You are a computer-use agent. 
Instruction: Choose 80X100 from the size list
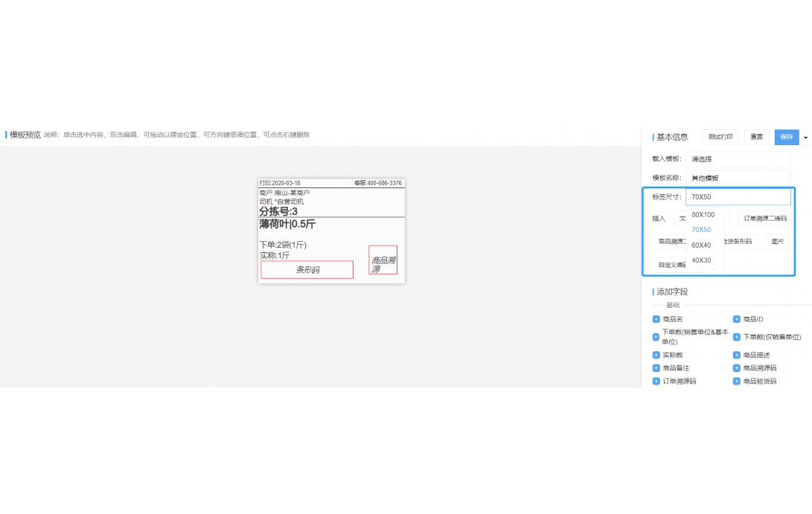(x=703, y=214)
